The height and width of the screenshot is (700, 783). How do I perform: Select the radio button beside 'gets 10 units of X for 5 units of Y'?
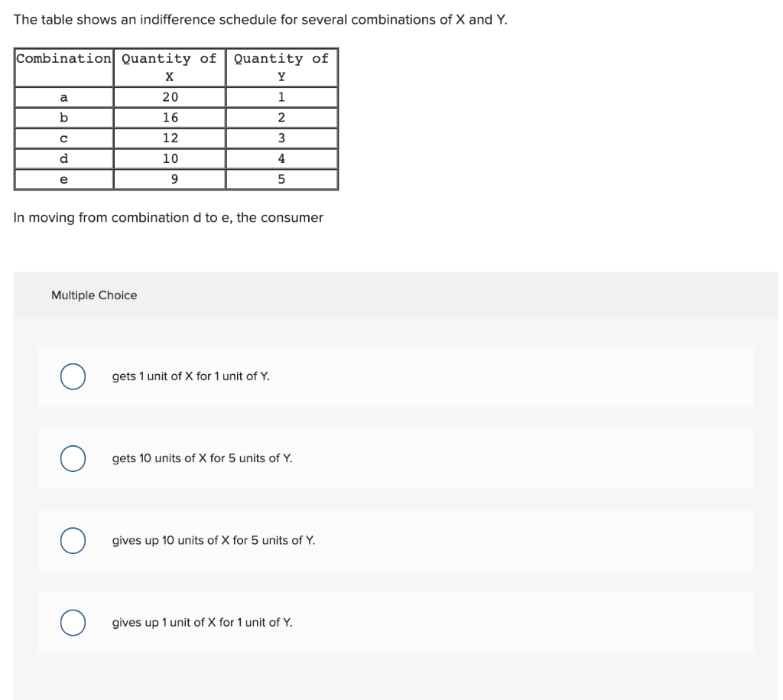click(73, 459)
